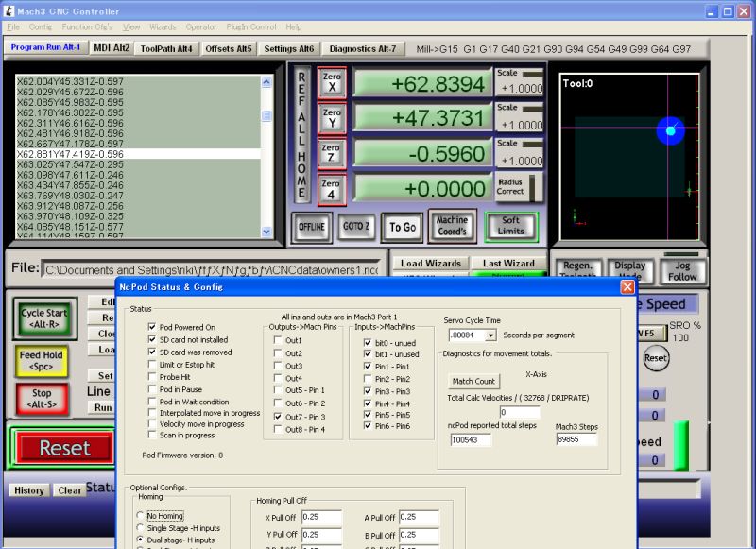Click the file path field

tap(213, 270)
